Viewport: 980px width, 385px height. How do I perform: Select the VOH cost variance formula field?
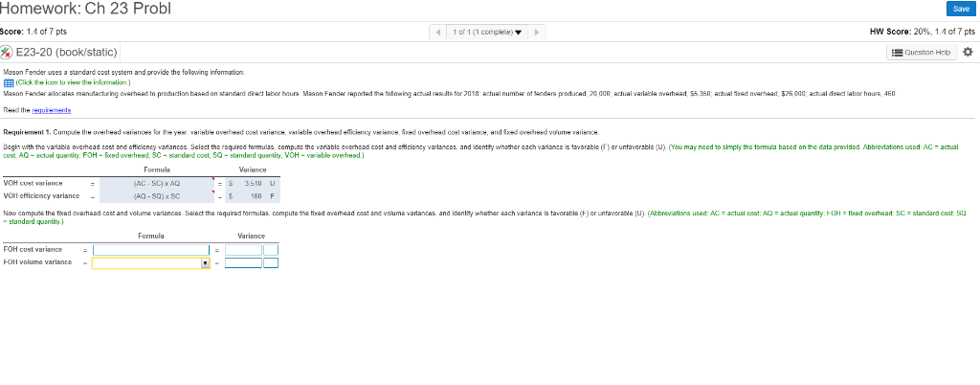[x=158, y=183]
